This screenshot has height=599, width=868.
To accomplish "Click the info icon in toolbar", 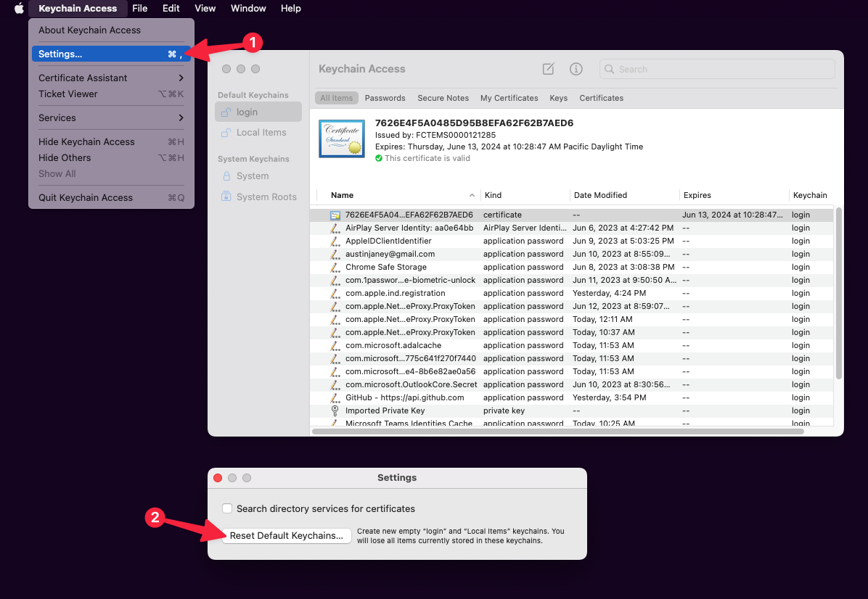I will pyautogui.click(x=576, y=69).
